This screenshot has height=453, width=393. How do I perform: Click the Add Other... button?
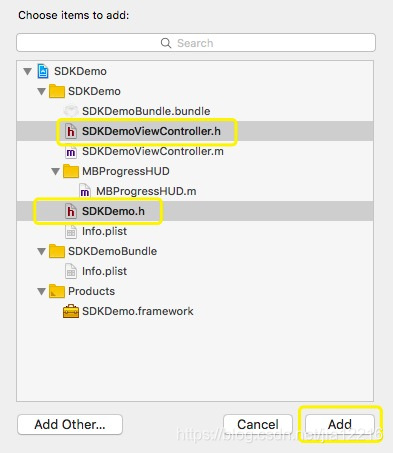coord(70,424)
